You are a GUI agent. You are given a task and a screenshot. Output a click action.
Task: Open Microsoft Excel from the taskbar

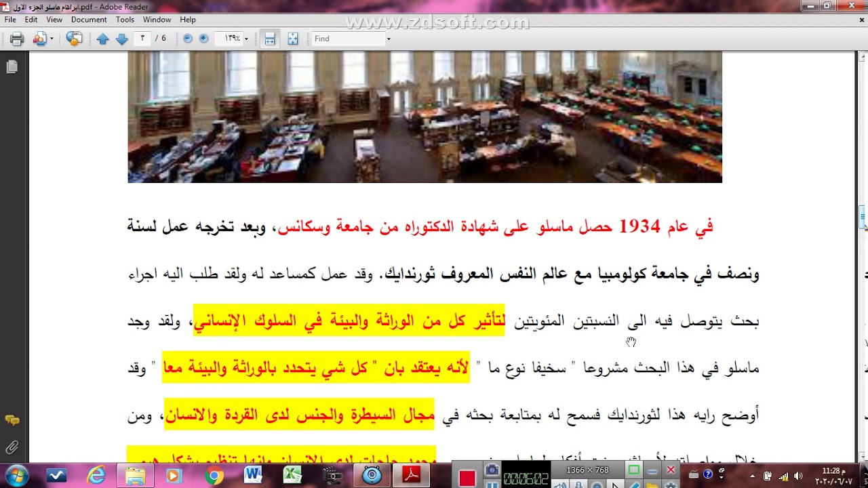click(x=292, y=476)
